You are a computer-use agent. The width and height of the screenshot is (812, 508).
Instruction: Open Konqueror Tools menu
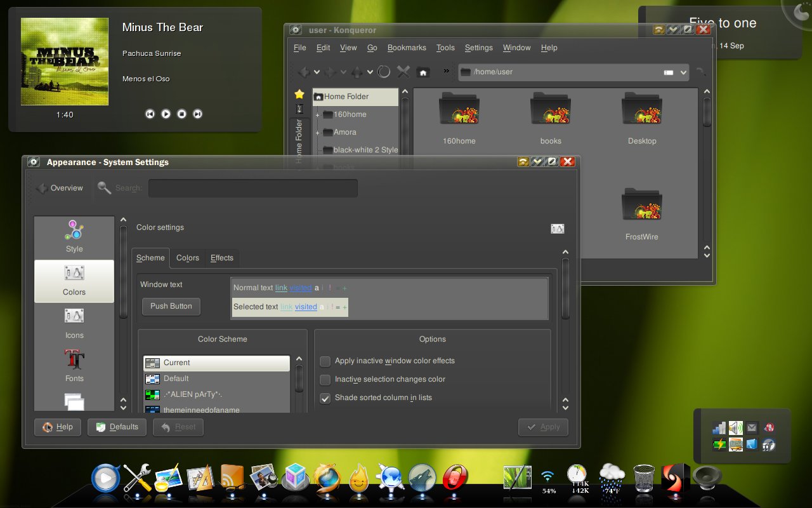[445, 48]
